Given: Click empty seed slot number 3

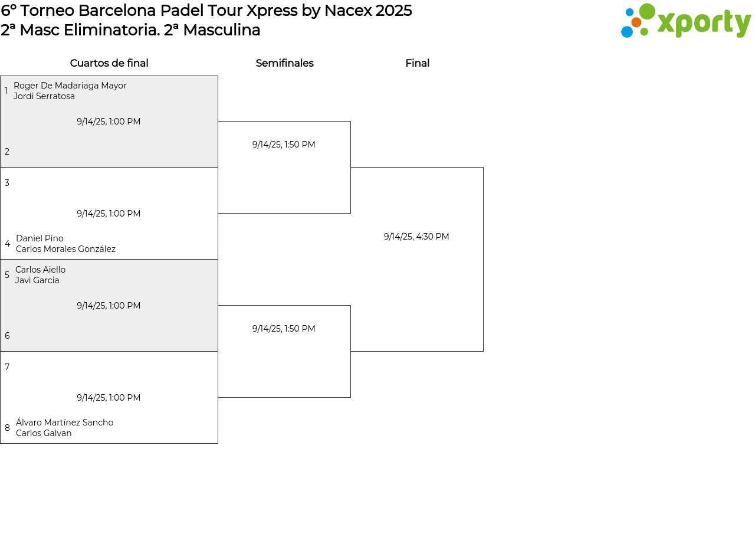Looking at the screenshot, I should (7, 183).
